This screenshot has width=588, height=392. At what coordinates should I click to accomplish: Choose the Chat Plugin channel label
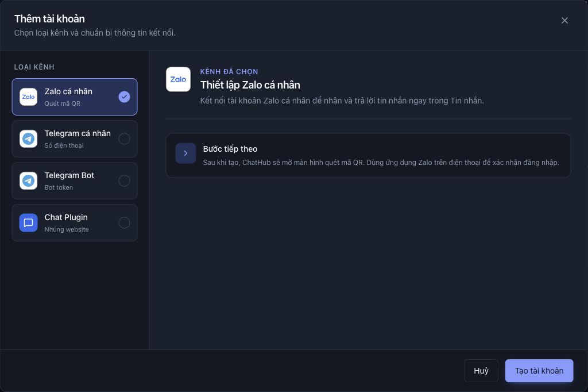tap(66, 218)
